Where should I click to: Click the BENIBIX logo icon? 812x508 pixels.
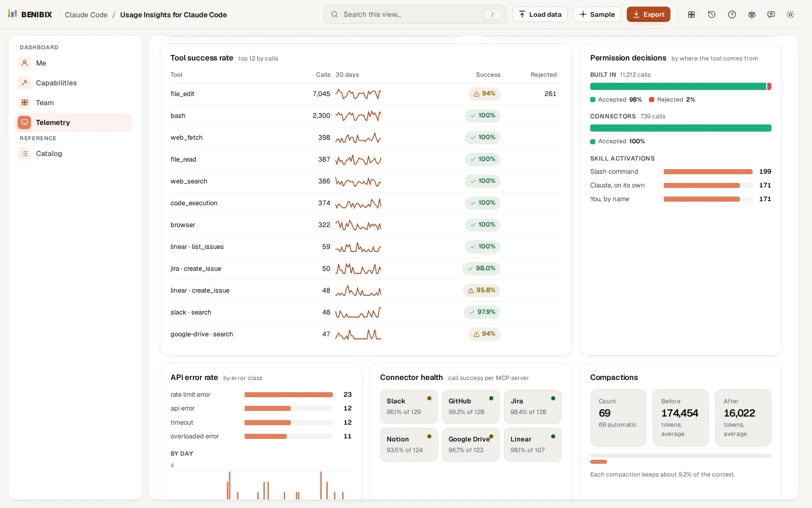coord(13,14)
